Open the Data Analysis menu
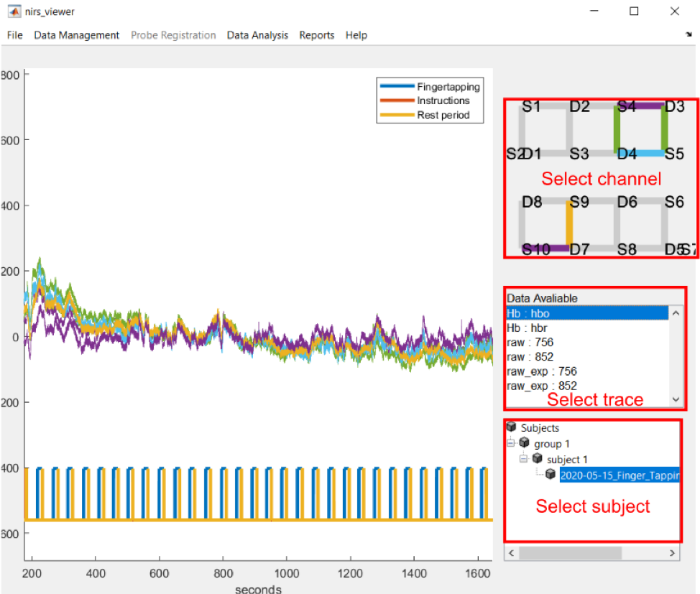700x594 pixels. [x=257, y=34]
